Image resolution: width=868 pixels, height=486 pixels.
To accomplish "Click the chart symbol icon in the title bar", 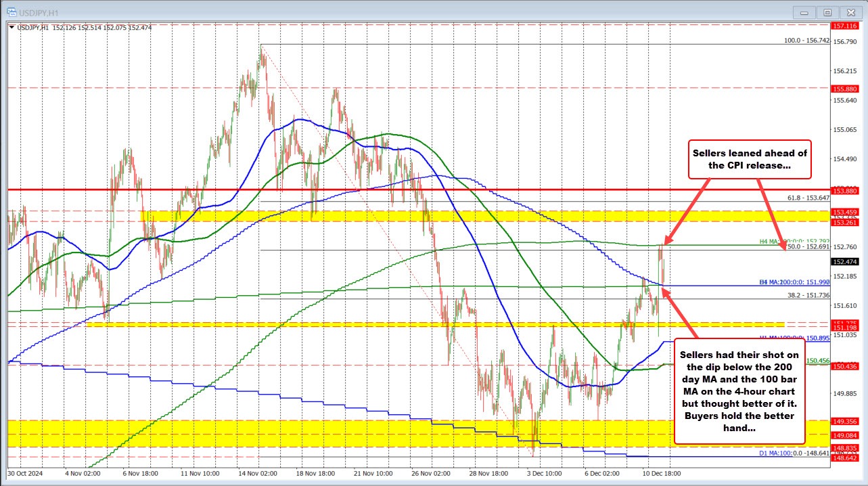I will tap(10, 12).
